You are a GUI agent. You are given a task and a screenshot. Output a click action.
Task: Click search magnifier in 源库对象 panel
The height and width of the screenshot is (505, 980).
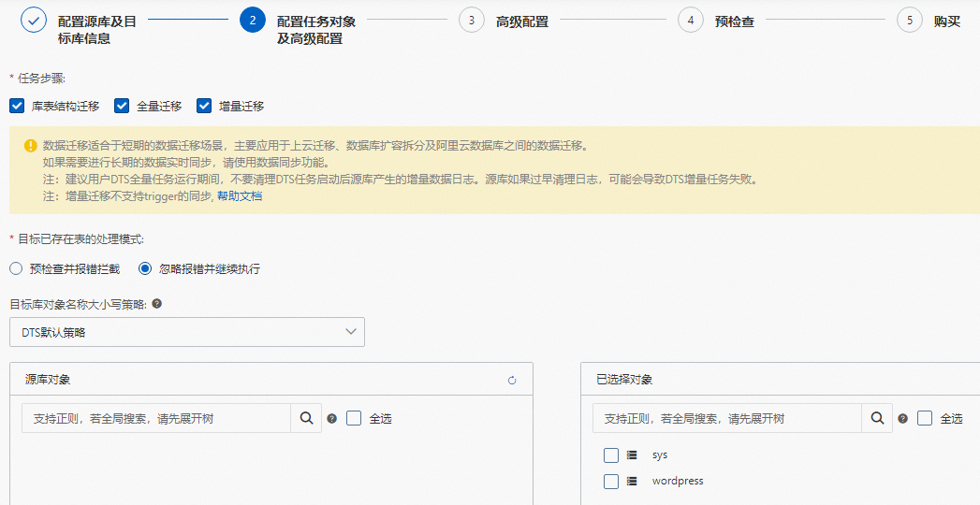pyautogui.click(x=306, y=418)
